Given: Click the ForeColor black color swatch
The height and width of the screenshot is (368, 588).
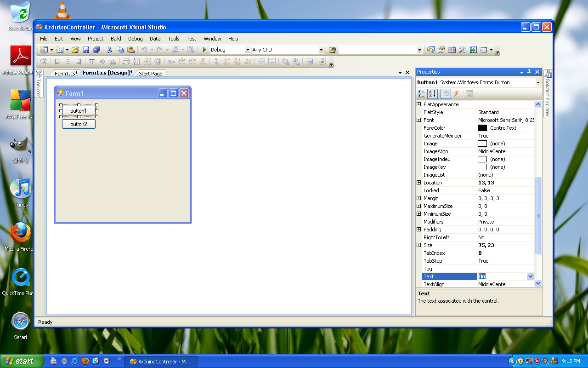Looking at the screenshot, I should [482, 128].
